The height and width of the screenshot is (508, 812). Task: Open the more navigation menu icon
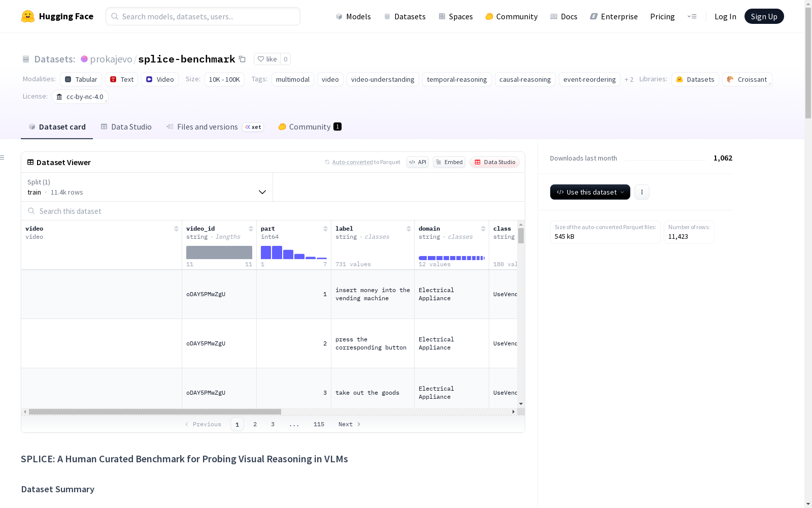[692, 16]
